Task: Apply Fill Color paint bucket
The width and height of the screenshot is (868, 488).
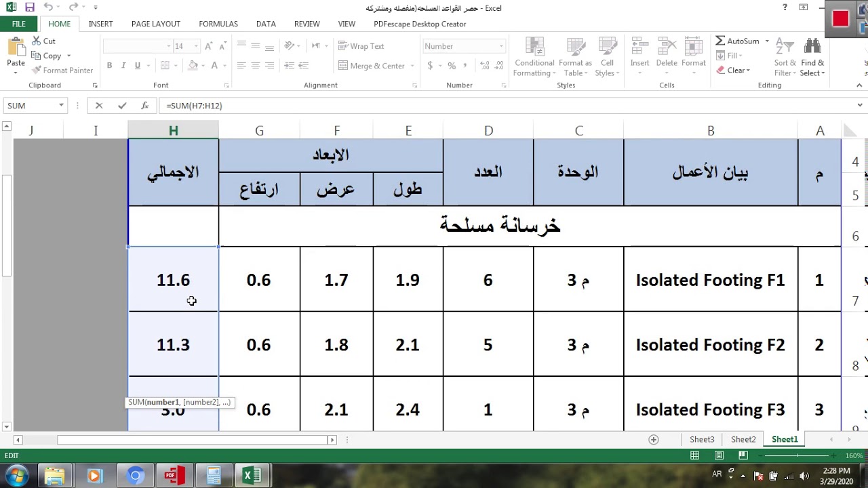Action: (193, 66)
